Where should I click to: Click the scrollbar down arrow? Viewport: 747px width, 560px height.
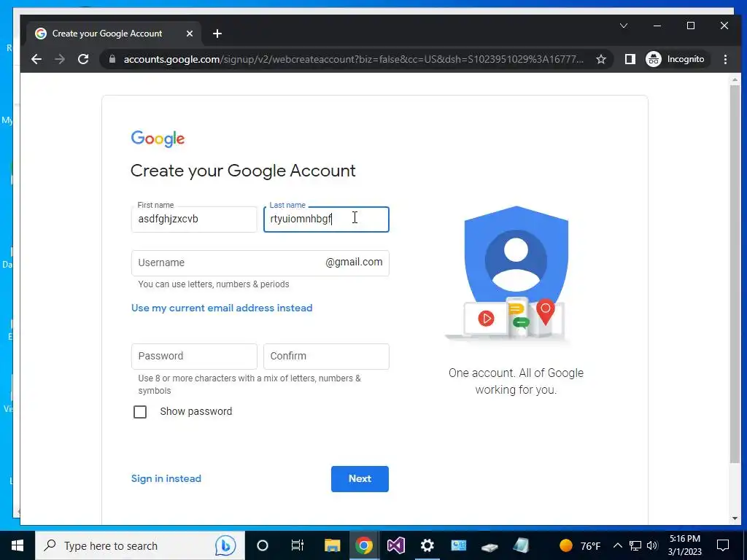[735, 518]
